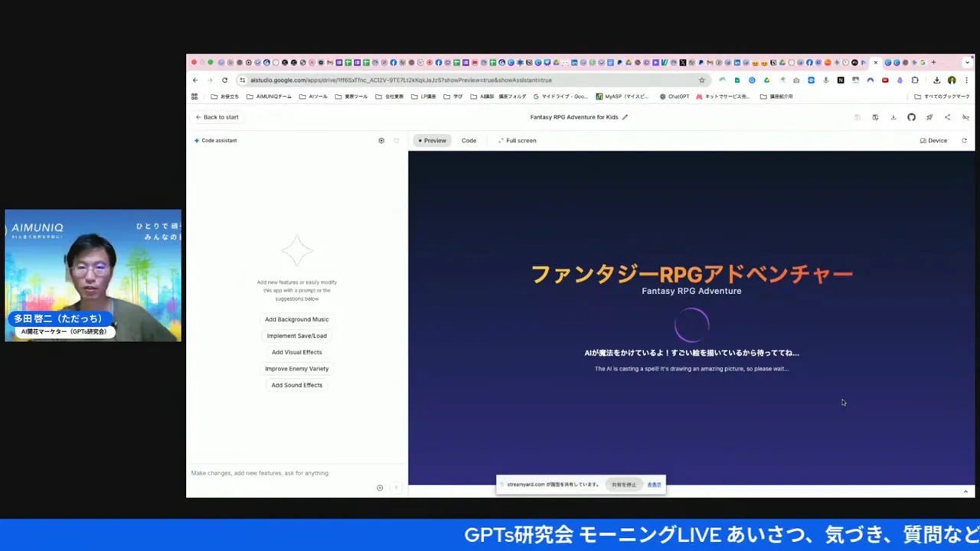Viewport: 980px width, 551px height.
Task: Open the AIツール bookmark folder
Action: click(313, 96)
